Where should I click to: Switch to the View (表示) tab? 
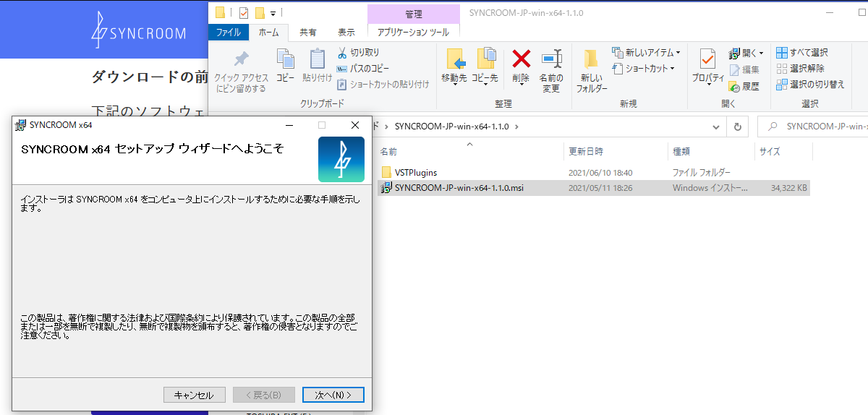(x=346, y=33)
